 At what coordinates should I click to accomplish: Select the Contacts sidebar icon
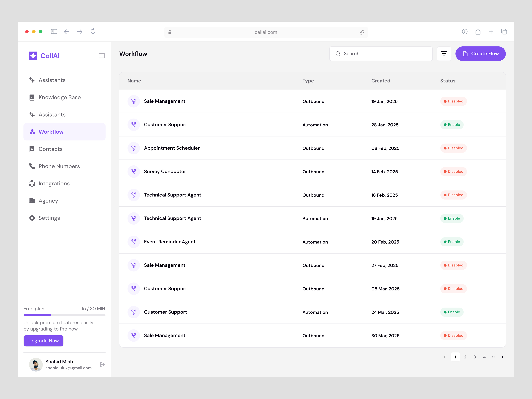[x=32, y=149]
